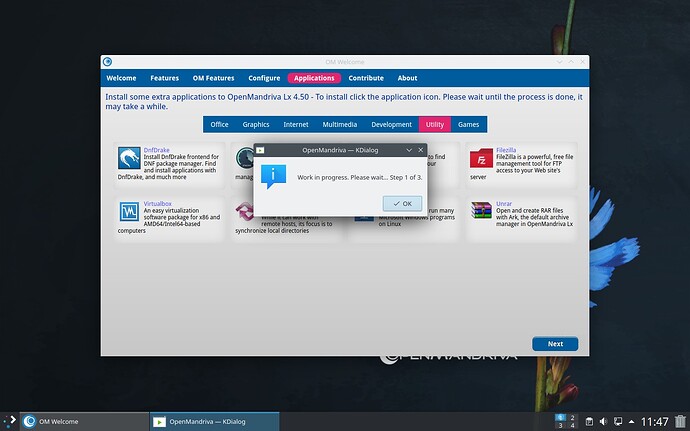This screenshot has width=690, height=431.
Task: Click the 'Install some extra applications' instruction text
Action: [x=344, y=102]
